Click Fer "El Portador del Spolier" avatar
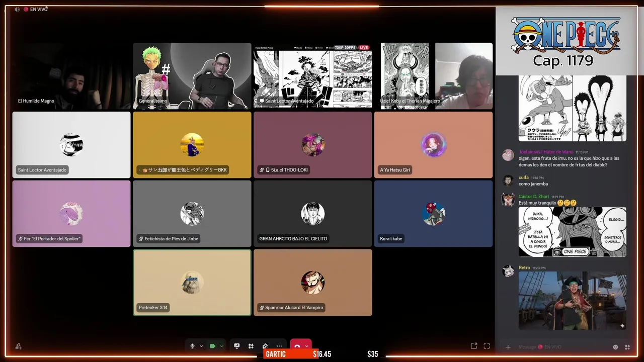 pyautogui.click(x=71, y=214)
